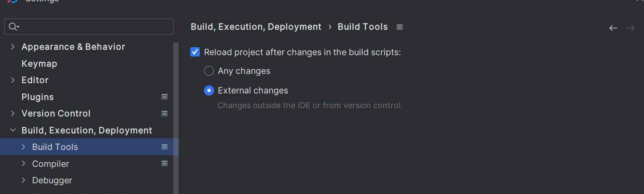Expand the Editor settings section
644x194 pixels.
pyautogui.click(x=12, y=80)
